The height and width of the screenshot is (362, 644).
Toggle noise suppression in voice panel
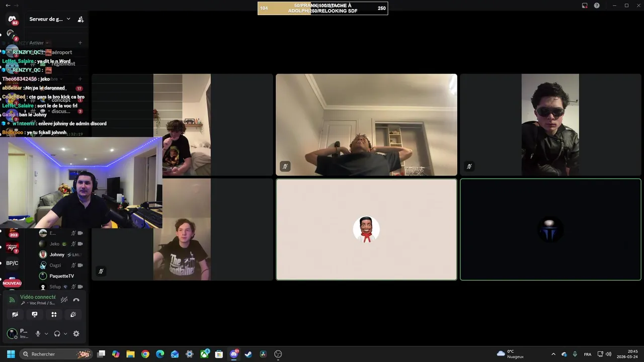point(64,300)
